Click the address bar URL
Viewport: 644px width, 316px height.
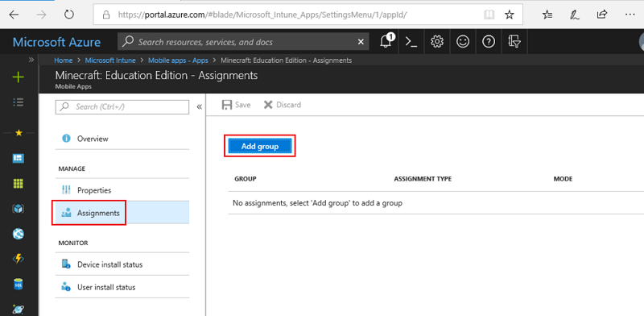[x=263, y=15]
